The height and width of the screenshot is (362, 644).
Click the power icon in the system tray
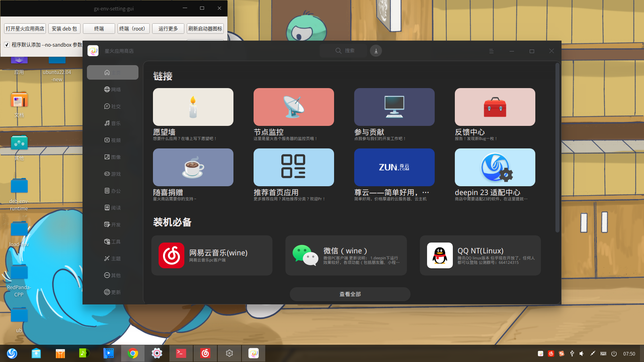coord(614,354)
